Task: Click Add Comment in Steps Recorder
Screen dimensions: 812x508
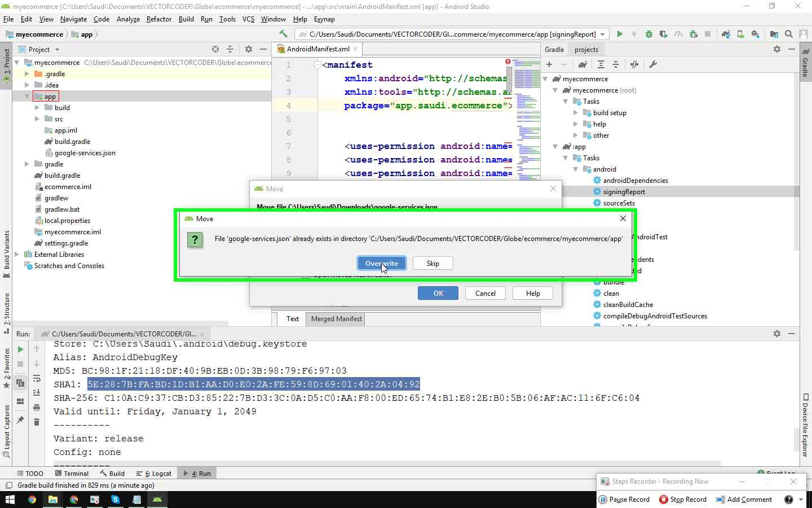Action: tap(744, 500)
